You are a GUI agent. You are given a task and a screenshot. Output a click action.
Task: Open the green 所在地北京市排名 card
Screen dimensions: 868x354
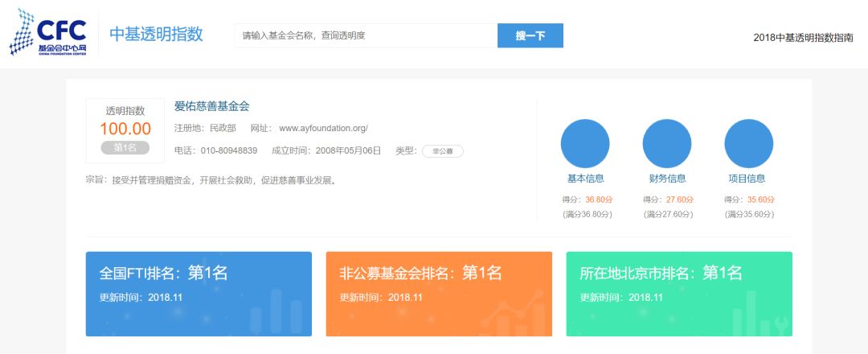(679, 294)
